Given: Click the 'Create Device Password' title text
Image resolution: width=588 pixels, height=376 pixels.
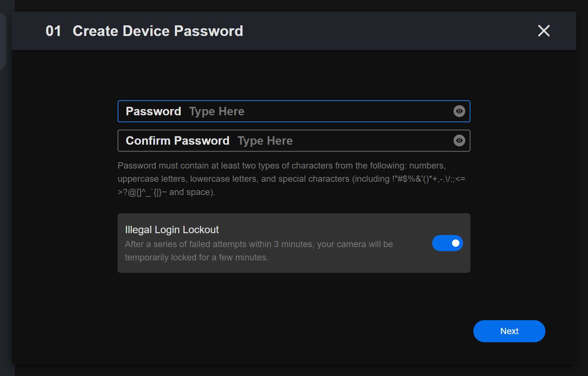Looking at the screenshot, I should tap(158, 31).
